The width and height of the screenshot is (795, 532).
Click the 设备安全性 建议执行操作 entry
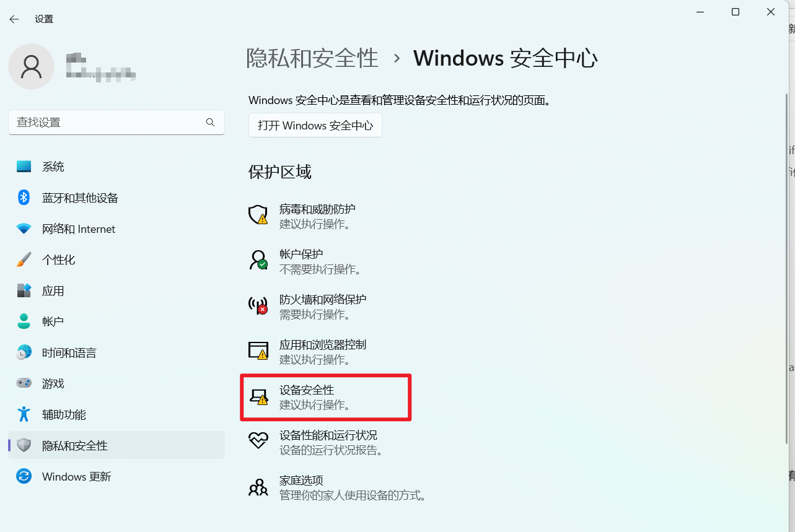tap(325, 396)
